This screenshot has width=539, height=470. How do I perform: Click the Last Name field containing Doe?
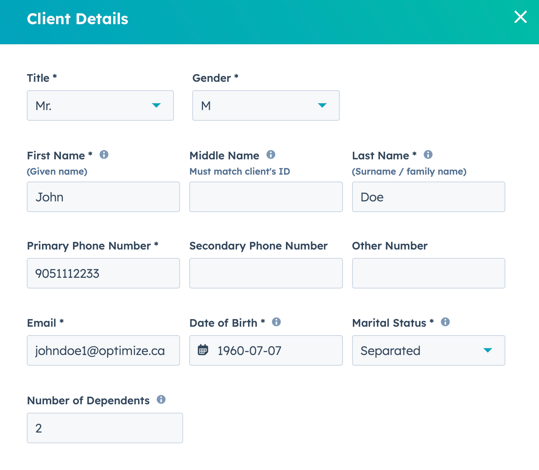428,197
